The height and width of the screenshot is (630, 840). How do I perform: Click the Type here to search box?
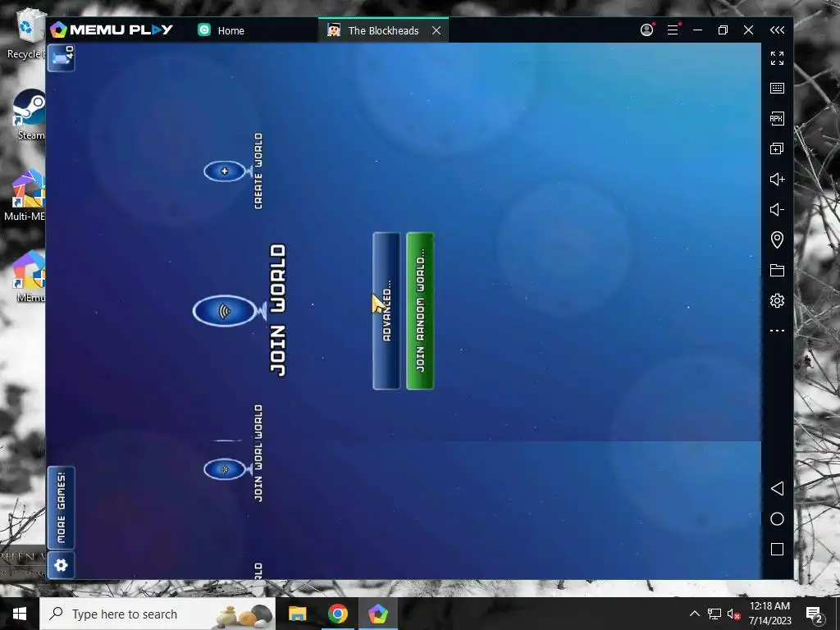pos(157,614)
